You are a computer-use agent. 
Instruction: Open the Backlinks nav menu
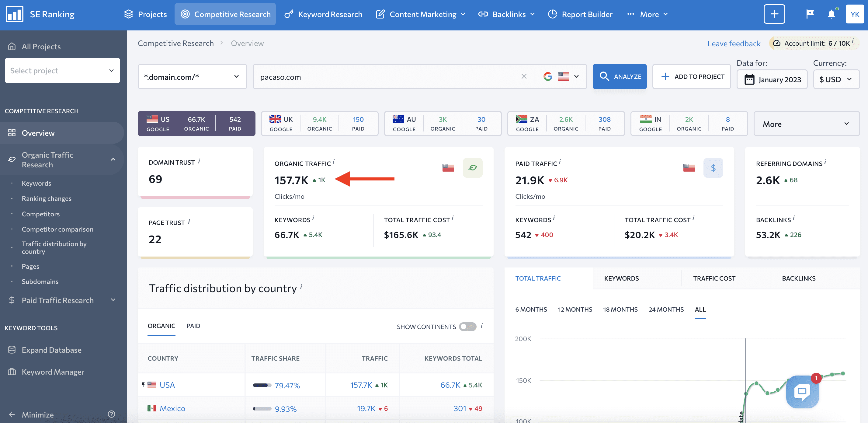pyautogui.click(x=506, y=14)
